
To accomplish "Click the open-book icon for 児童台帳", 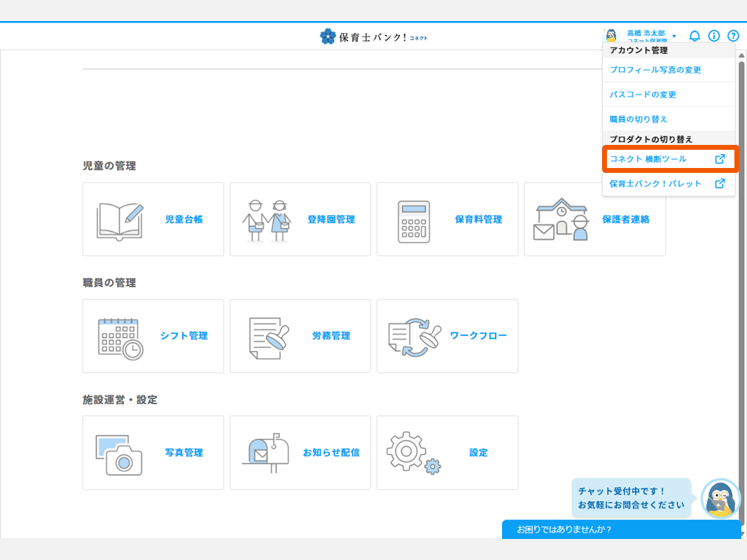I will click(x=120, y=220).
